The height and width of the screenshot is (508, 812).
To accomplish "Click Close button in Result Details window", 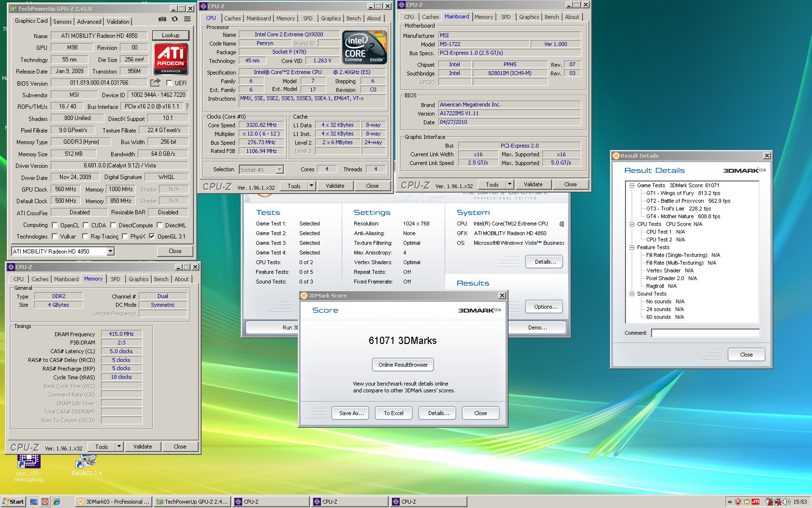I will 746,355.
